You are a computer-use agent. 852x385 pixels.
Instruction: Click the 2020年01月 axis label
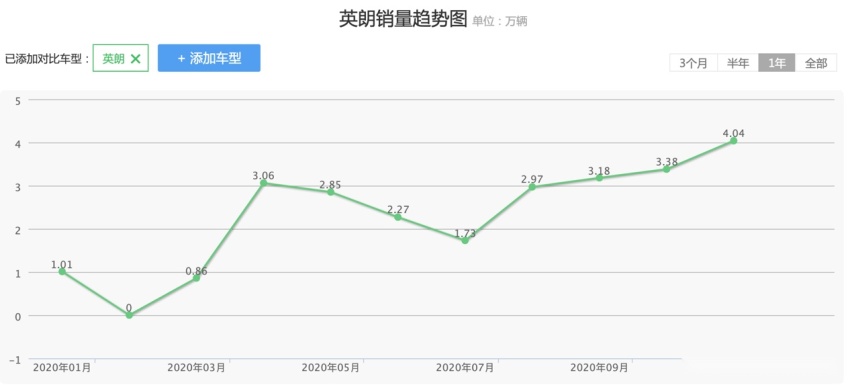[x=62, y=368]
